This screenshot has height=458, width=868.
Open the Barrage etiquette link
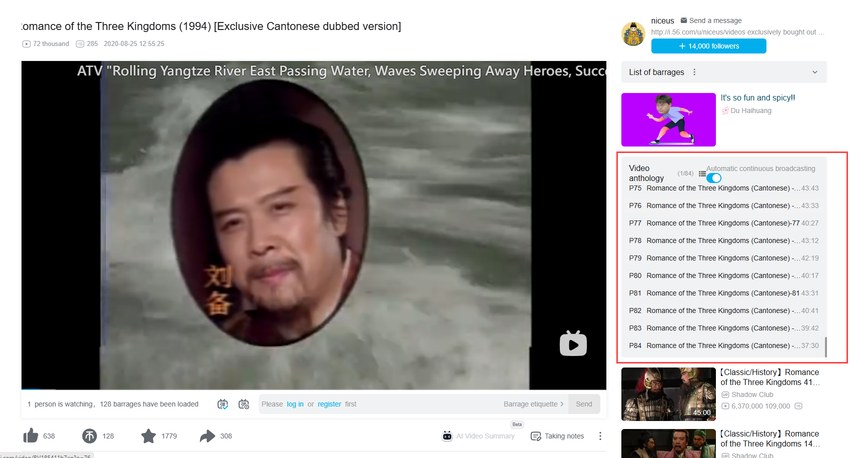(x=533, y=404)
